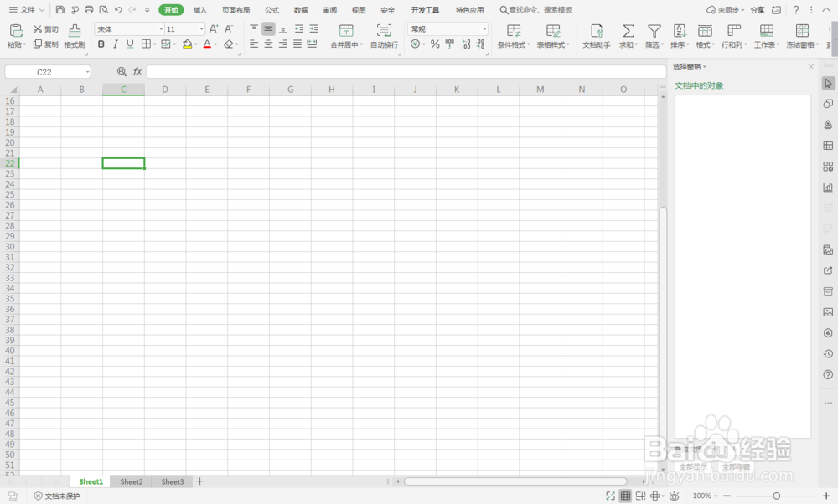Click the Decrease Decimal icon
This screenshot has height=504, width=838.
480,44
